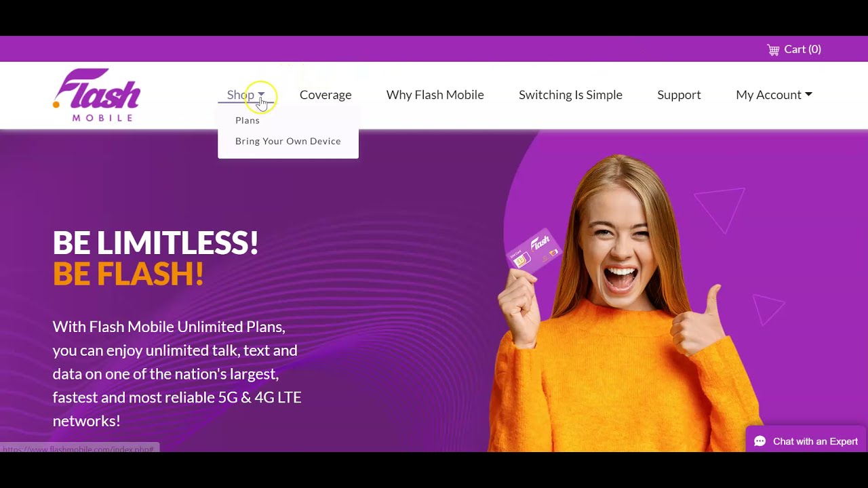
Task: Expand the My Account dropdown arrow
Action: coord(808,95)
